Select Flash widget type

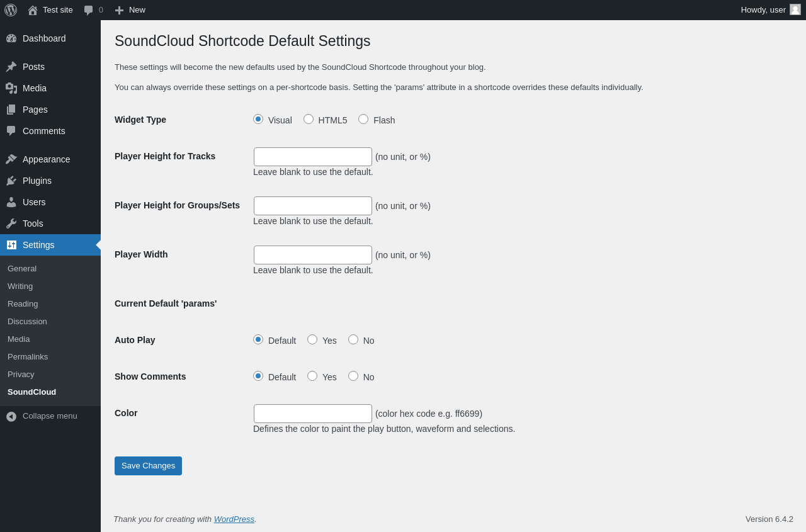(x=363, y=119)
